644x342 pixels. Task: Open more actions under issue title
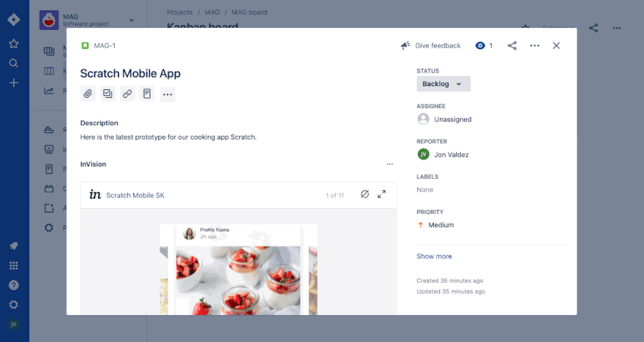pyautogui.click(x=168, y=94)
